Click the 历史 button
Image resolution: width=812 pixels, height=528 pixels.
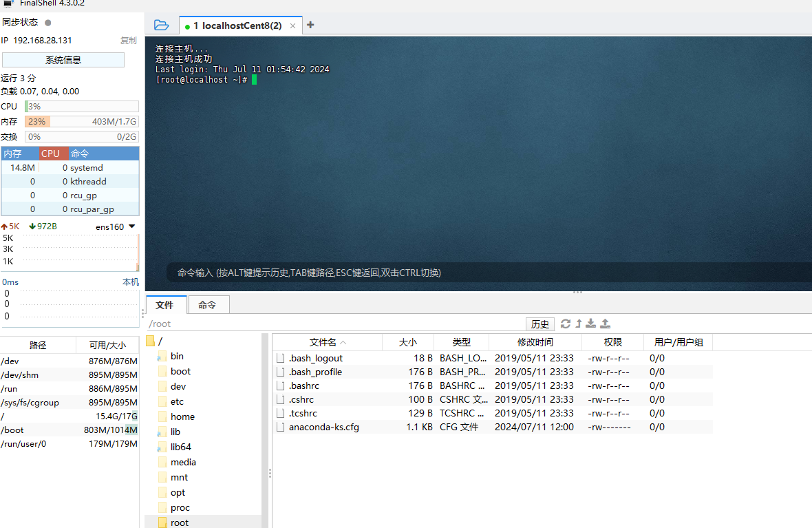pos(540,324)
